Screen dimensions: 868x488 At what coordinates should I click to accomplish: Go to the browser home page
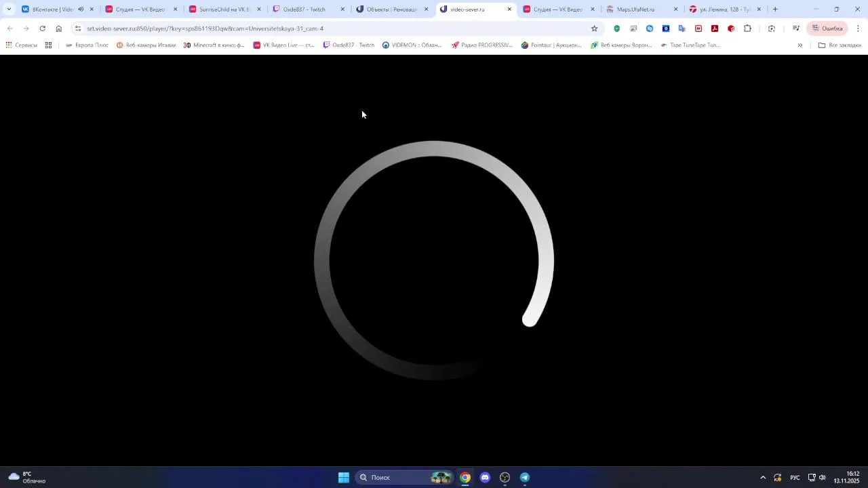coord(59,28)
